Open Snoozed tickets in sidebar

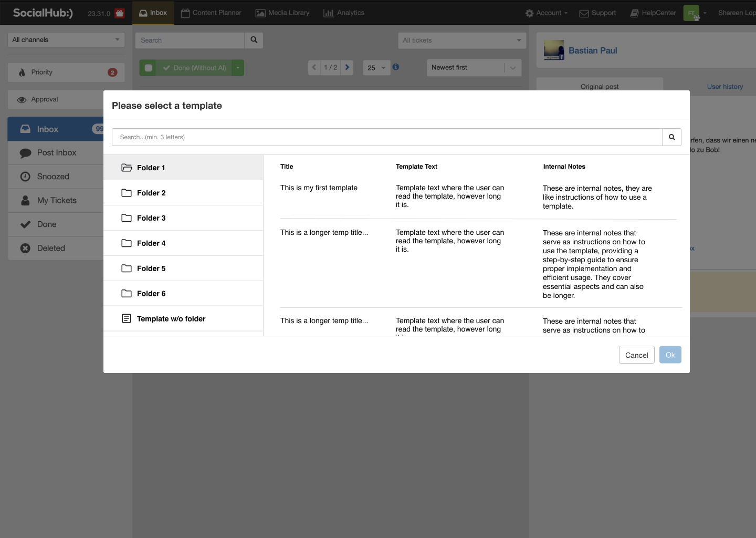(56, 177)
